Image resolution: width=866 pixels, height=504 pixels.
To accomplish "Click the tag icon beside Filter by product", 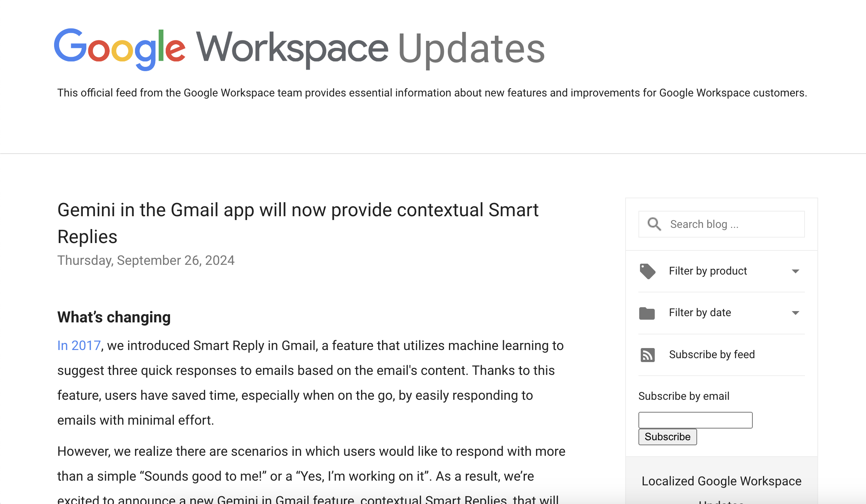I will [647, 271].
